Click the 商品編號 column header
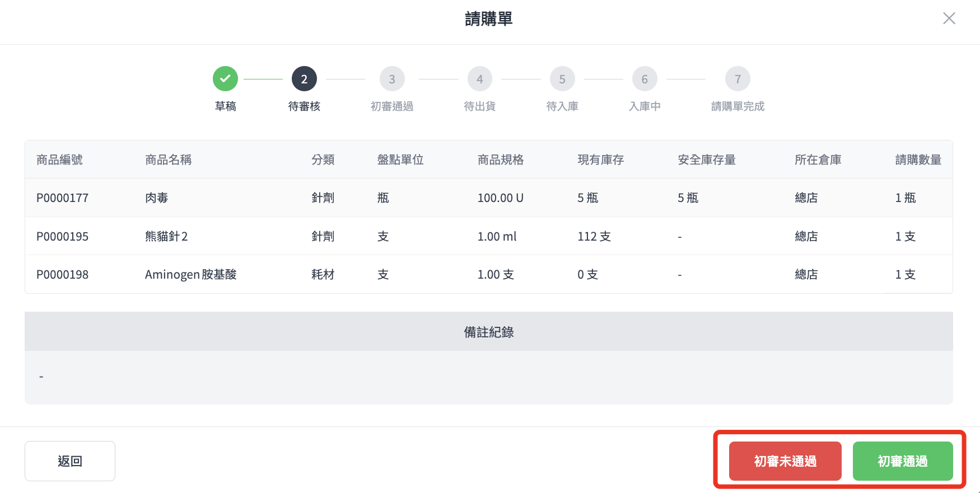980x493 pixels. tap(59, 159)
